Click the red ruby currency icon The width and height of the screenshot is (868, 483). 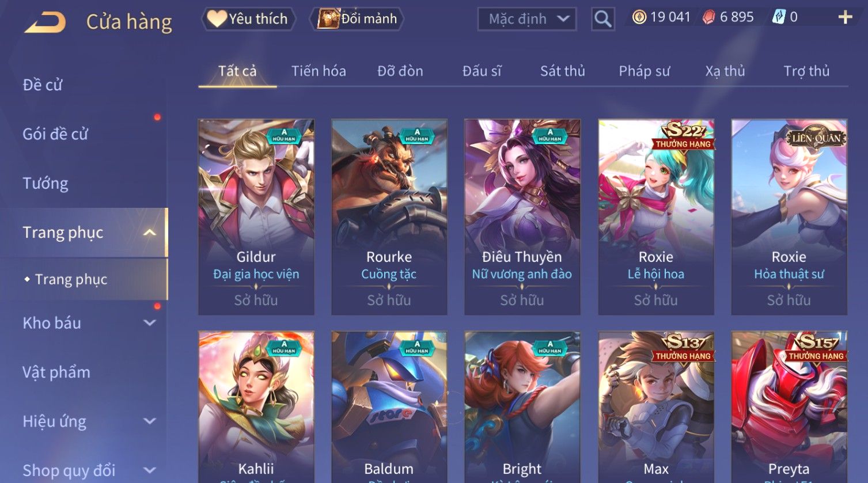(x=709, y=17)
